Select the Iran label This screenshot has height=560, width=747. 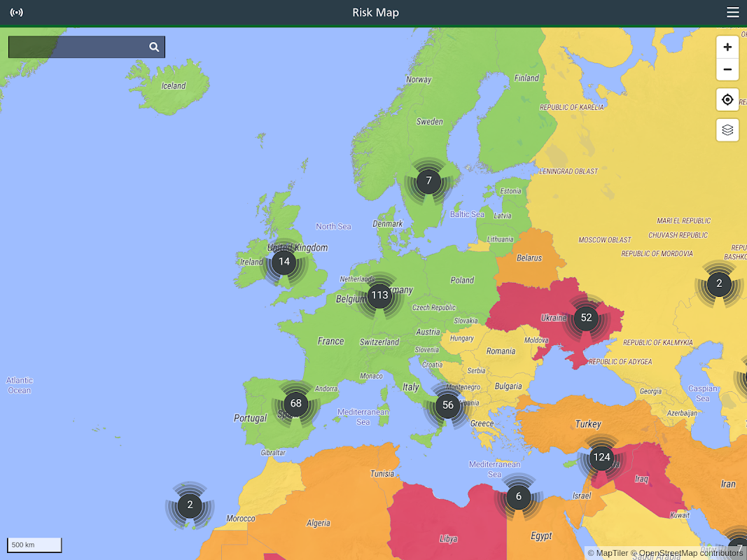click(728, 484)
